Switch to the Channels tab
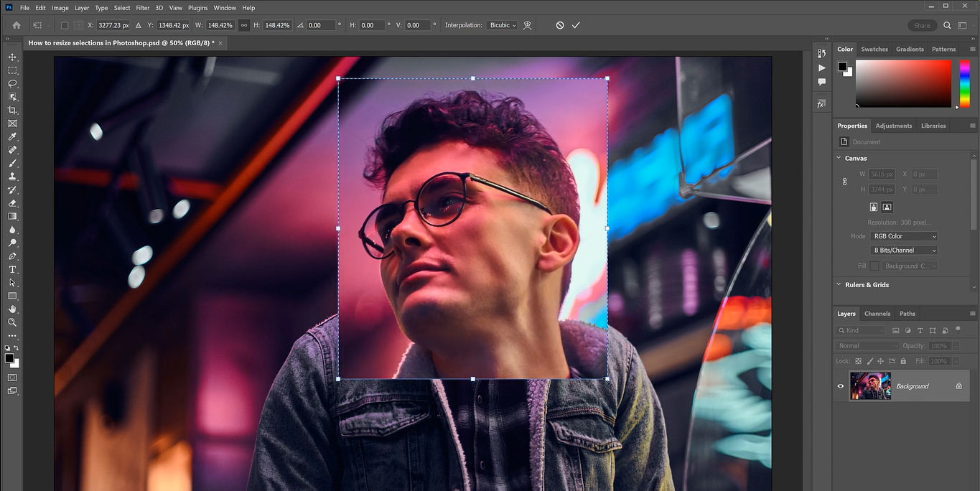 click(x=877, y=314)
